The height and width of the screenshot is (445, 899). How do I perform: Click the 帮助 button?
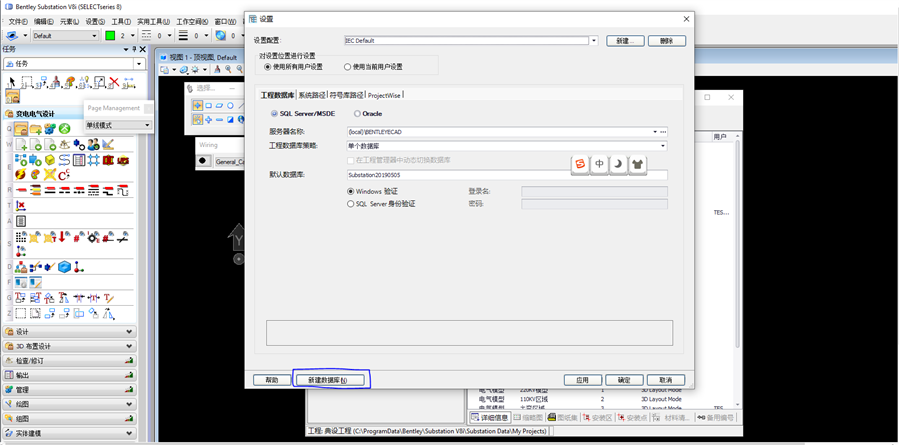click(x=272, y=380)
